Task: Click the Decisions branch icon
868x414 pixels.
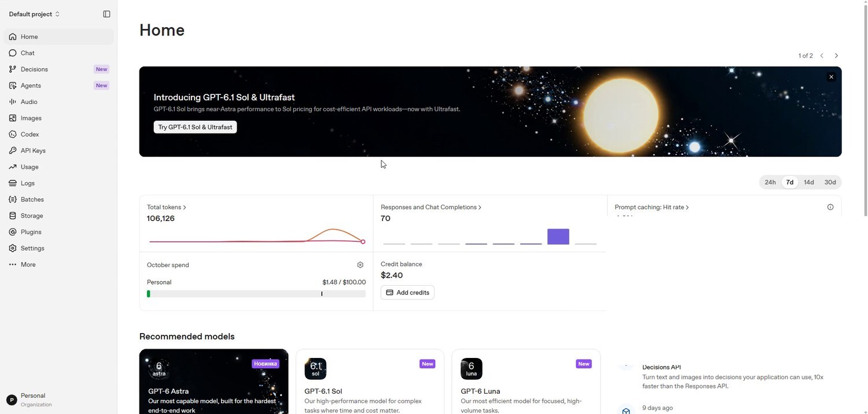Action: [13, 69]
